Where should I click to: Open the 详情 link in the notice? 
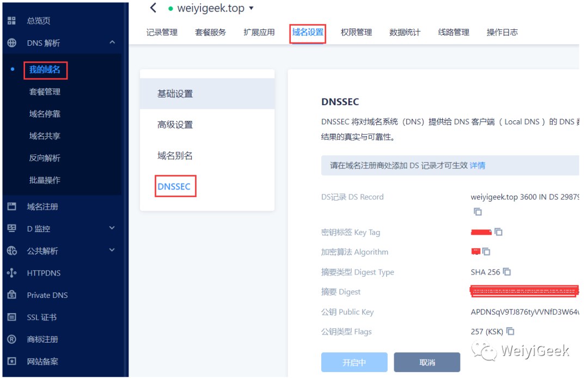click(477, 166)
